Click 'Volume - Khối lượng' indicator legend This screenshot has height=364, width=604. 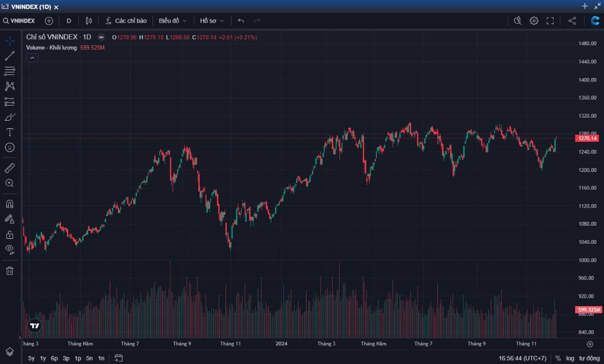click(51, 48)
